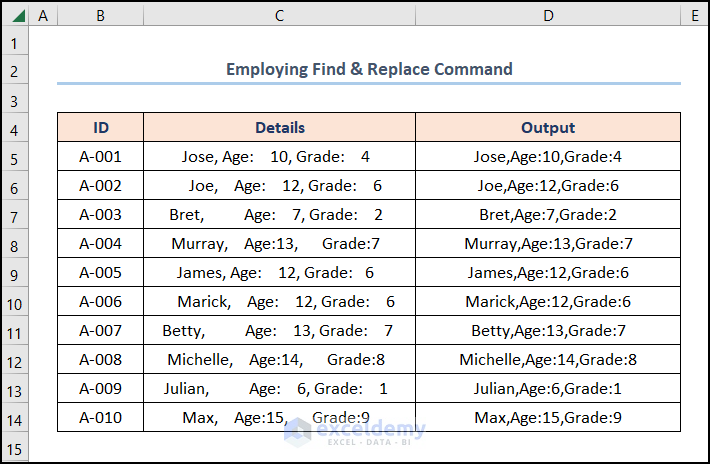The height and width of the screenshot is (464, 710).
Task: Select row 4 header
Action: 14,128
